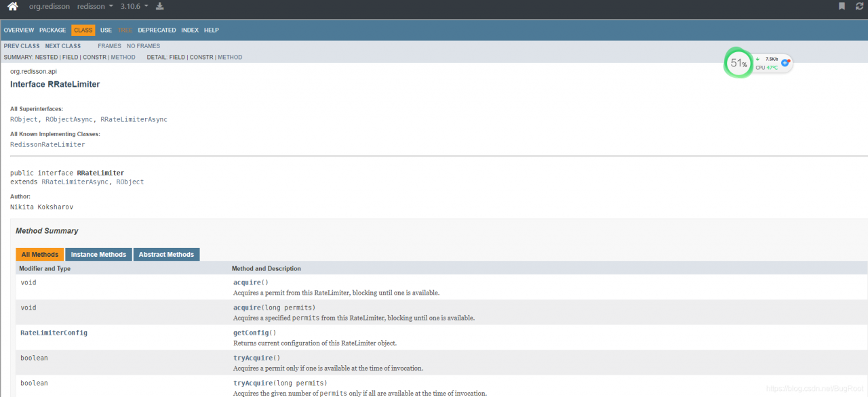Screen dimensions: 868x397
Task: Click the org.redisson.api package name text
Action: (x=33, y=71)
